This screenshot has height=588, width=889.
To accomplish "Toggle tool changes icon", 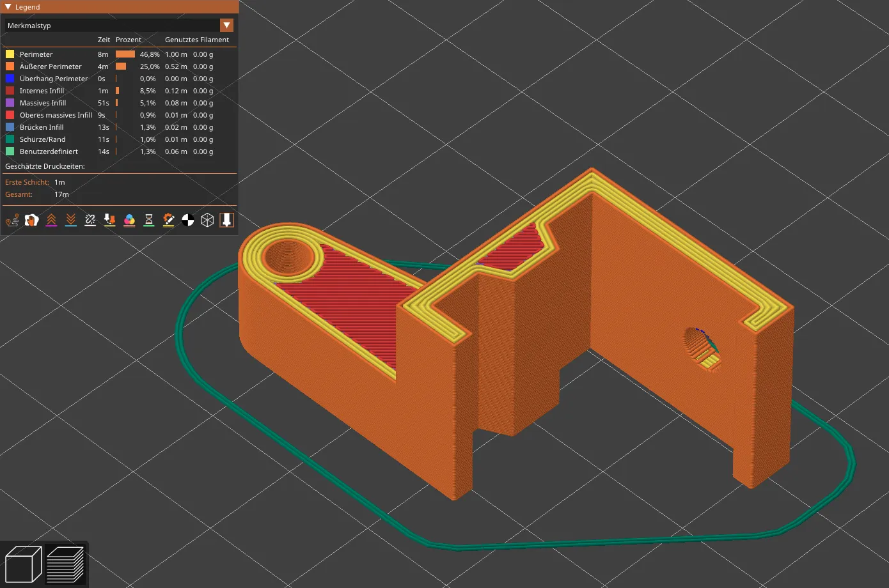I will (110, 220).
